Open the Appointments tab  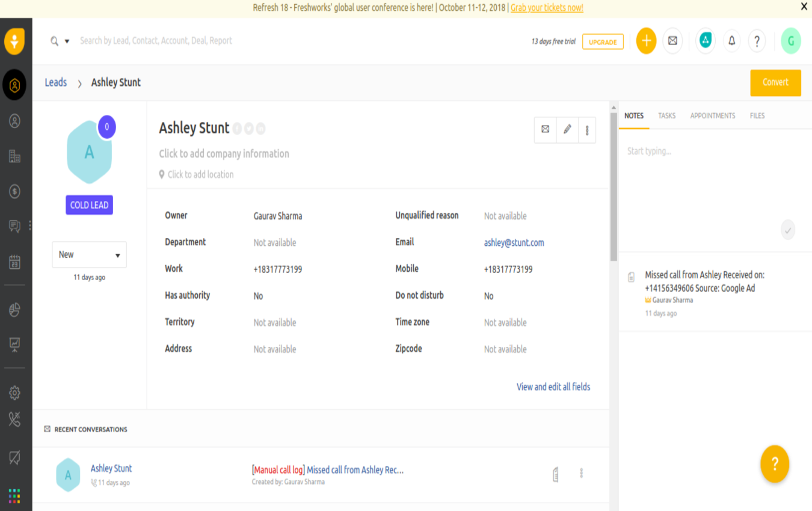point(713,115)
